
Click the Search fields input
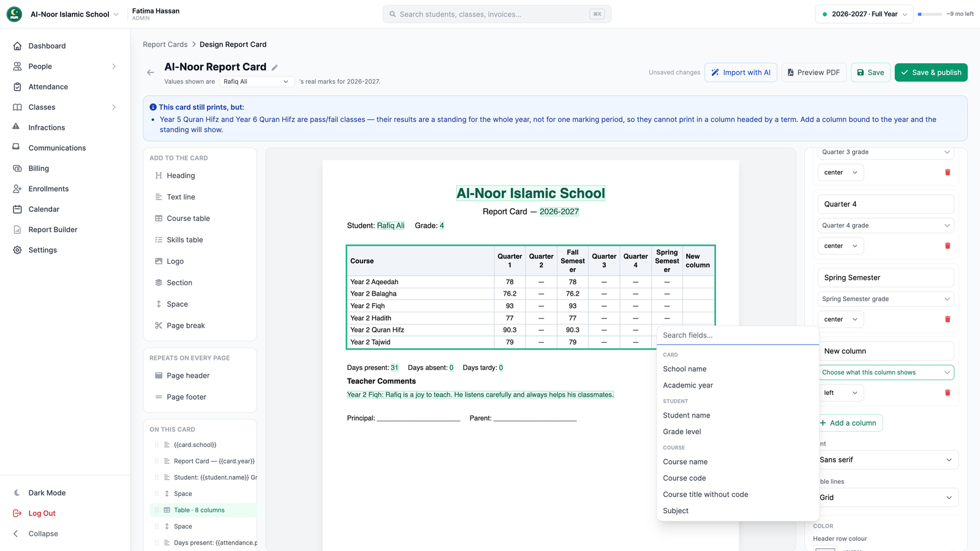click(737, 335)
